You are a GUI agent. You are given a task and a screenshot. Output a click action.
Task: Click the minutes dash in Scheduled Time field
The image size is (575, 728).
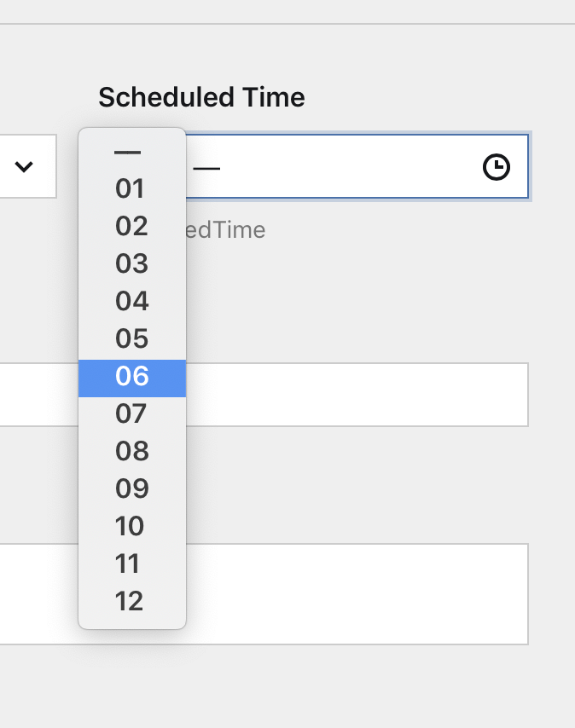click(x=206, y=168)
